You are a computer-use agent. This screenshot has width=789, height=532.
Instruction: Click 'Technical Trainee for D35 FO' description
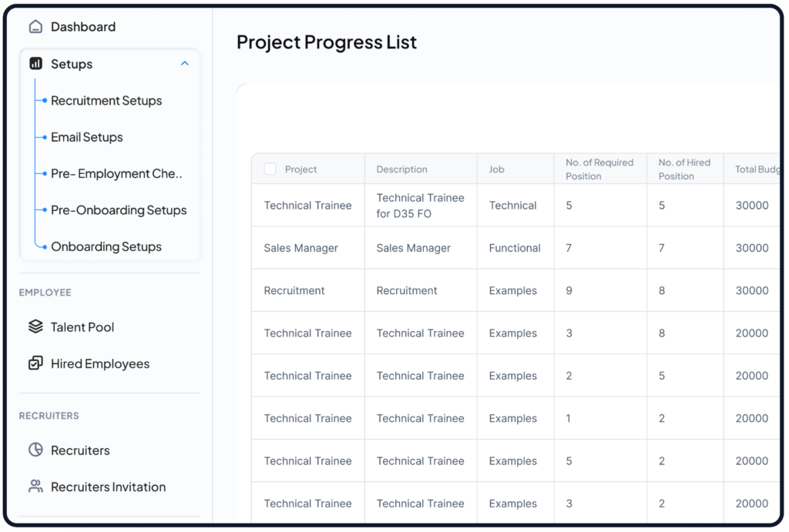coord(420,206)
